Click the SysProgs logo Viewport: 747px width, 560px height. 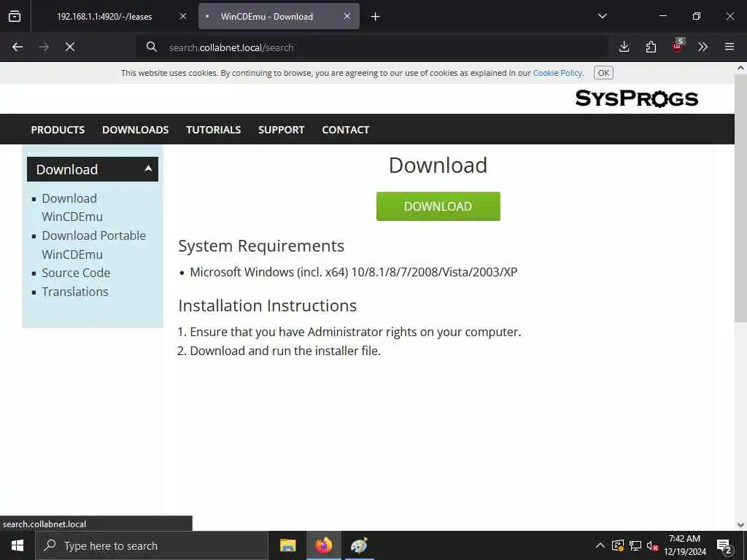[636, 98]
